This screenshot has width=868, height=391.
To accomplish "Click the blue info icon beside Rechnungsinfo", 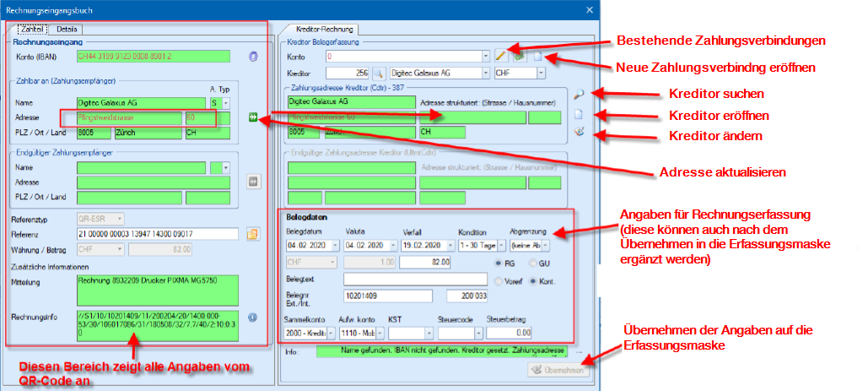I will (252, 318).
